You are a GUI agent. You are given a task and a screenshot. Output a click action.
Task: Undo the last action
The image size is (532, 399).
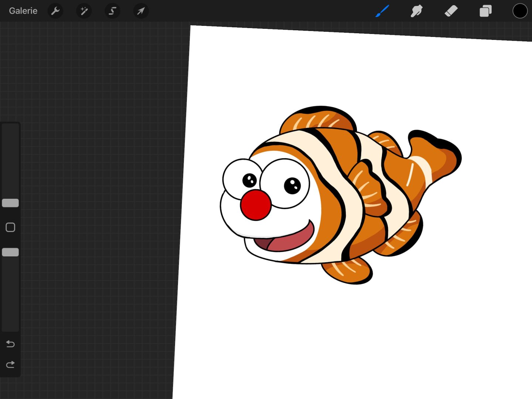click(x=10, y=344)
